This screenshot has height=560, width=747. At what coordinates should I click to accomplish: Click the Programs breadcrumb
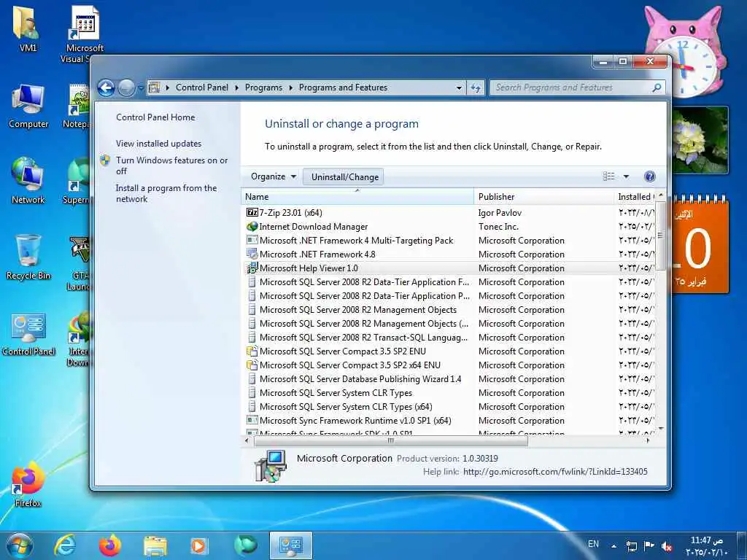pyautogui.click(x=263, y=87)
